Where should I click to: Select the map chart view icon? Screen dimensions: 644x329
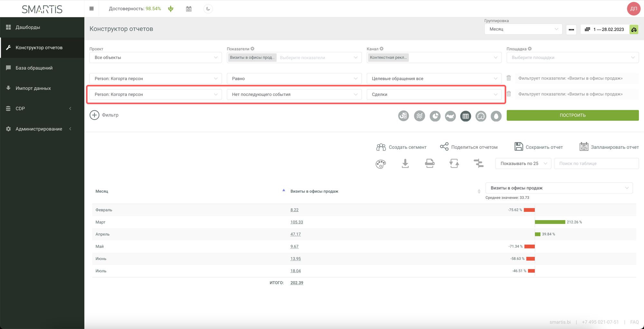point(450,116)
